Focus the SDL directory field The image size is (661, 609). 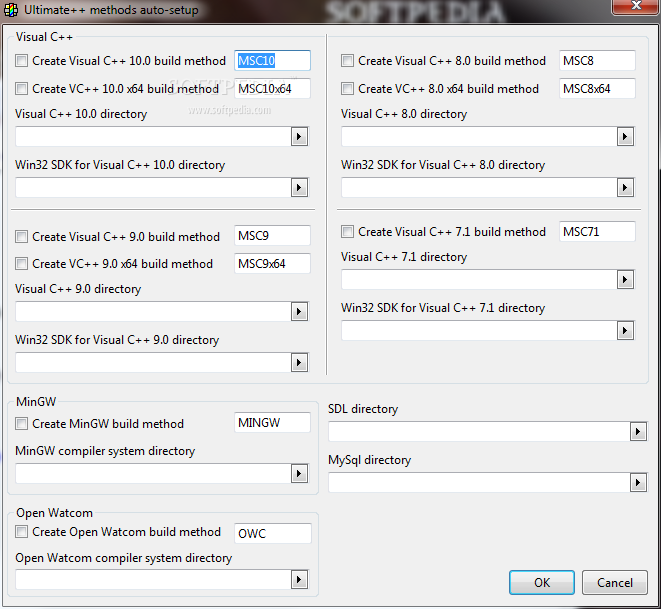[479, 432]
